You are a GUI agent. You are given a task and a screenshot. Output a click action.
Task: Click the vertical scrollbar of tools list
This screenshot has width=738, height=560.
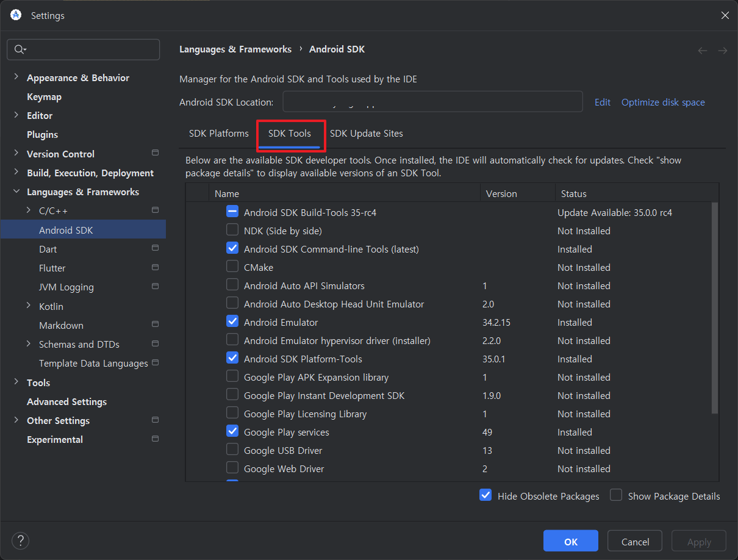(715, 308)
